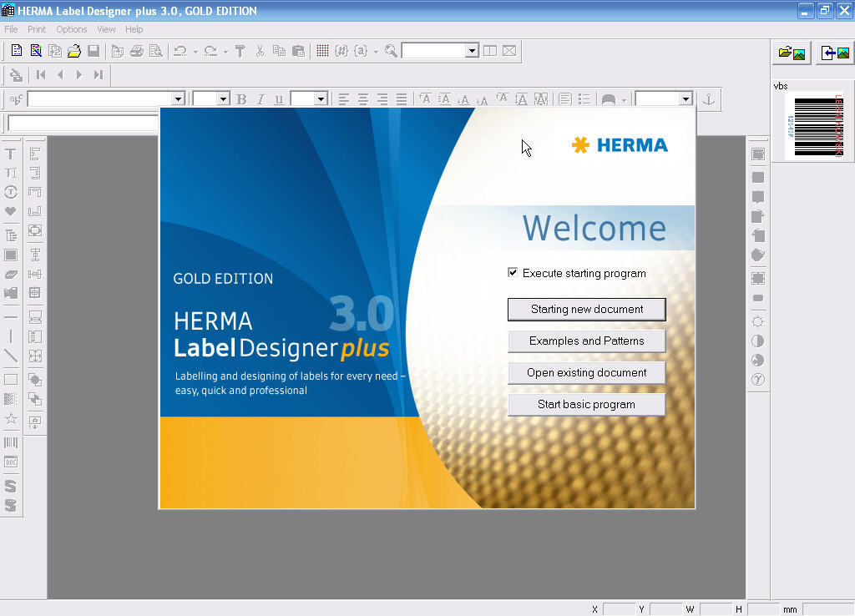Viewport: 855px width, 616px height.
Task: Open the Print menu
Action: tap(36, 28)
